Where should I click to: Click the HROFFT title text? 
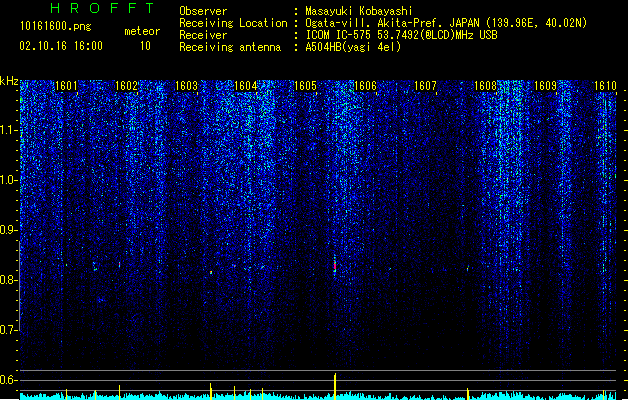102,8
